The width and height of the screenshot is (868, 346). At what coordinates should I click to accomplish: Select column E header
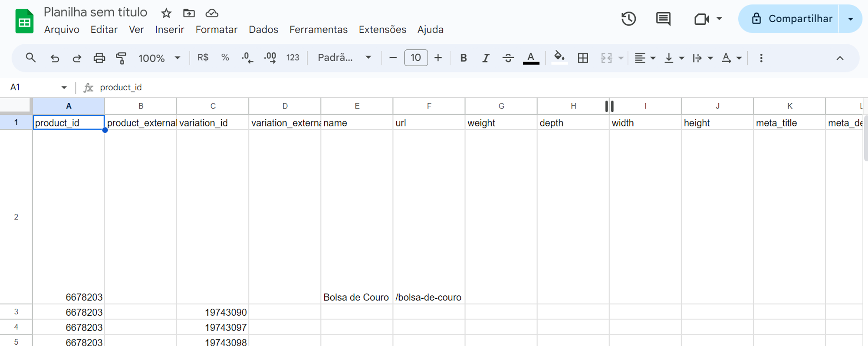[357, 106]
